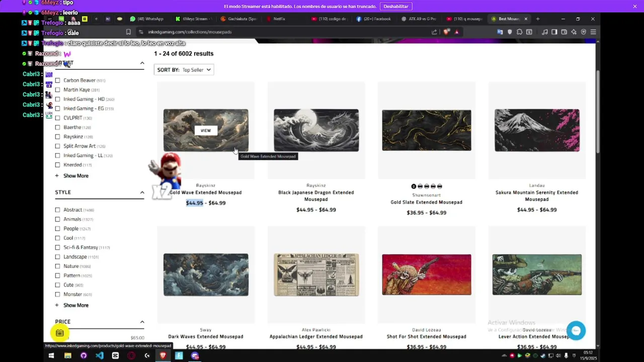
Task: Click the Deshabilitar button in banner
Action: [396, 6]
